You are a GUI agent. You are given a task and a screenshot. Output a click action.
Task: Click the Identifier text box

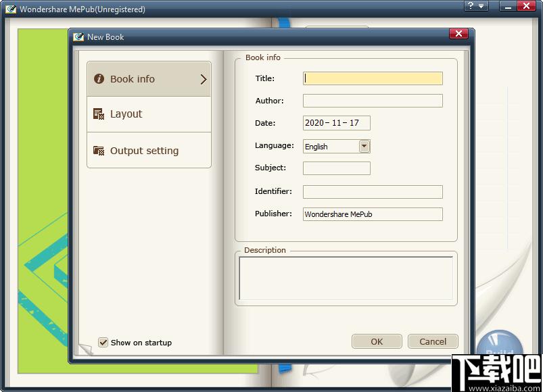tap(373, 192)
